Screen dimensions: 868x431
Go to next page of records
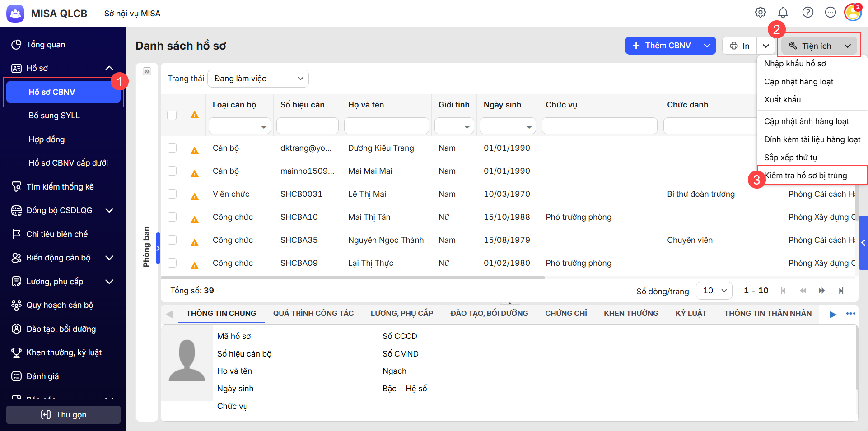(x=821, y=291)
